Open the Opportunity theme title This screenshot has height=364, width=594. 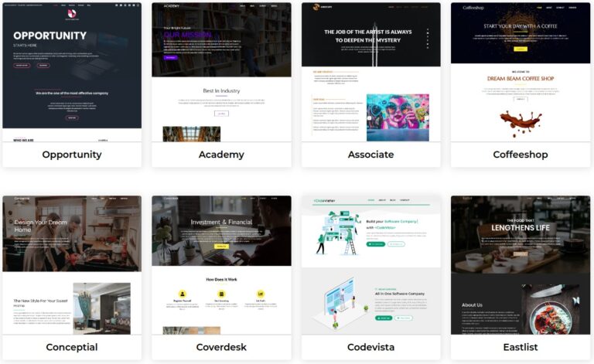tap(72, 155)
